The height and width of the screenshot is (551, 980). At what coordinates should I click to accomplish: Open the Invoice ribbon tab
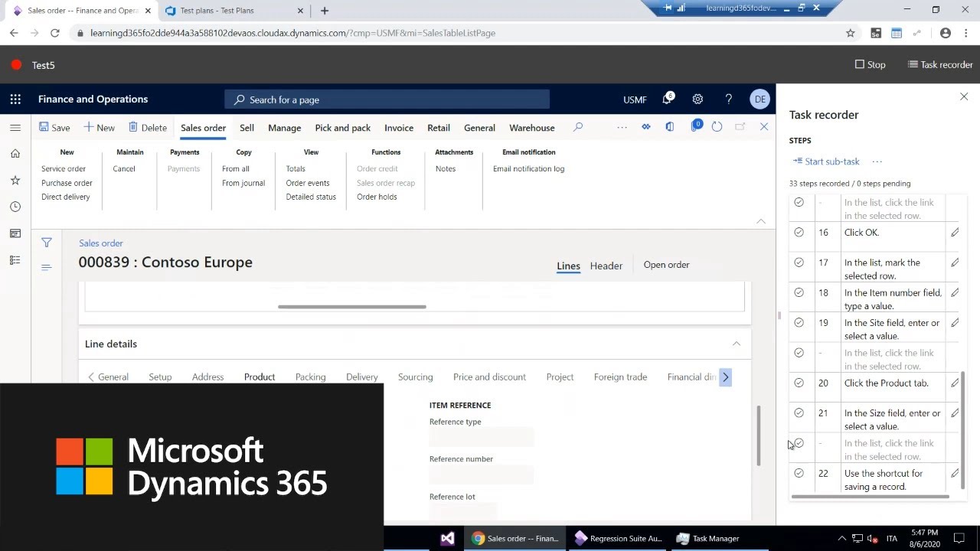pyautogui.click(x=399, y=128)
